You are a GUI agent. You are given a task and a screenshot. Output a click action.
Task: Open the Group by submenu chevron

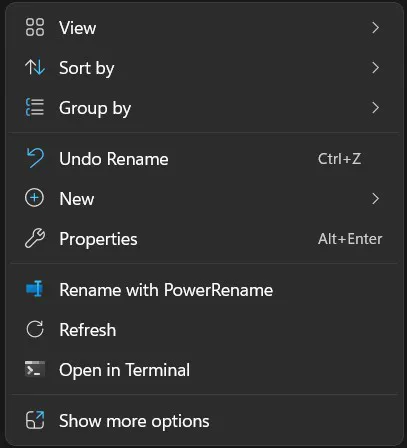376,108
